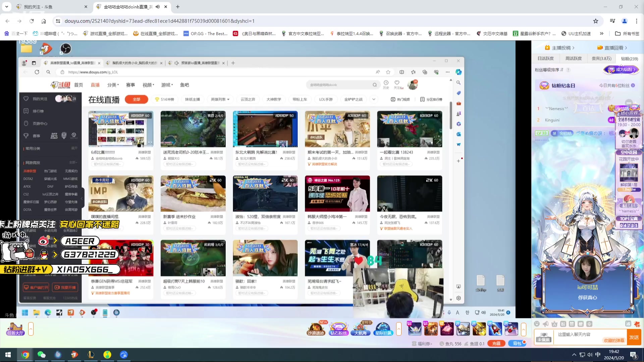Image resolution: width=644 pixels, height=362 pixels.
Task: Open Chrome profile avatar
Action: (625, 21)
